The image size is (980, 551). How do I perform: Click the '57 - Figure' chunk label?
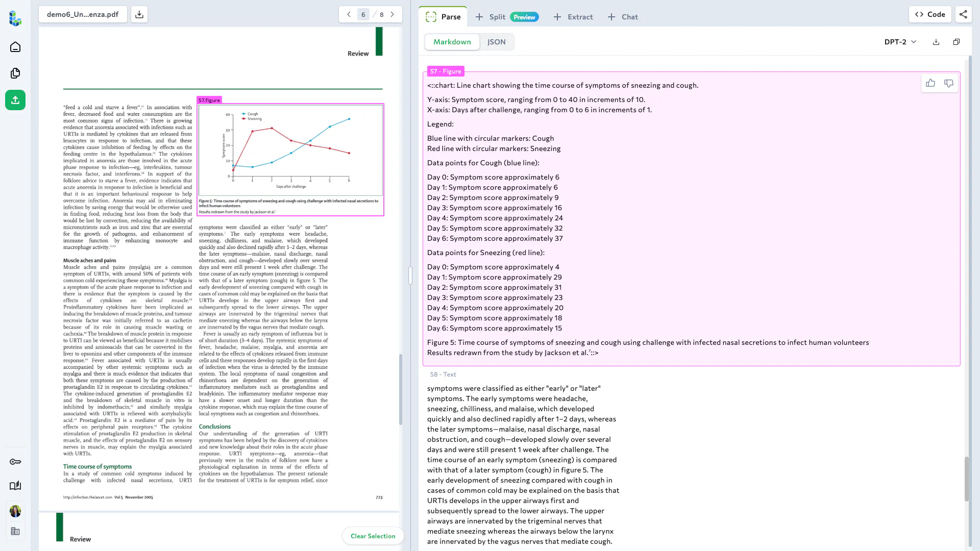coord(446,71)
